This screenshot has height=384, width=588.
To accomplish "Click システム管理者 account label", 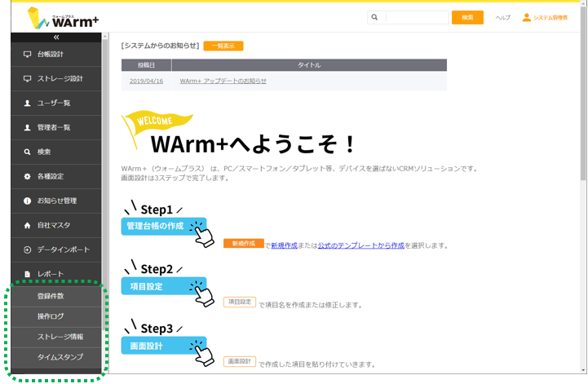I will tap(550, 18).
